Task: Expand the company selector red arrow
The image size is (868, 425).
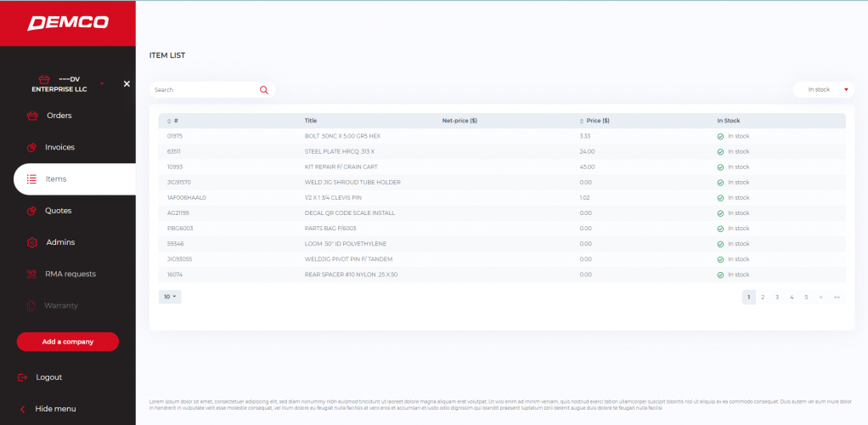Action: tap(102, 83)
